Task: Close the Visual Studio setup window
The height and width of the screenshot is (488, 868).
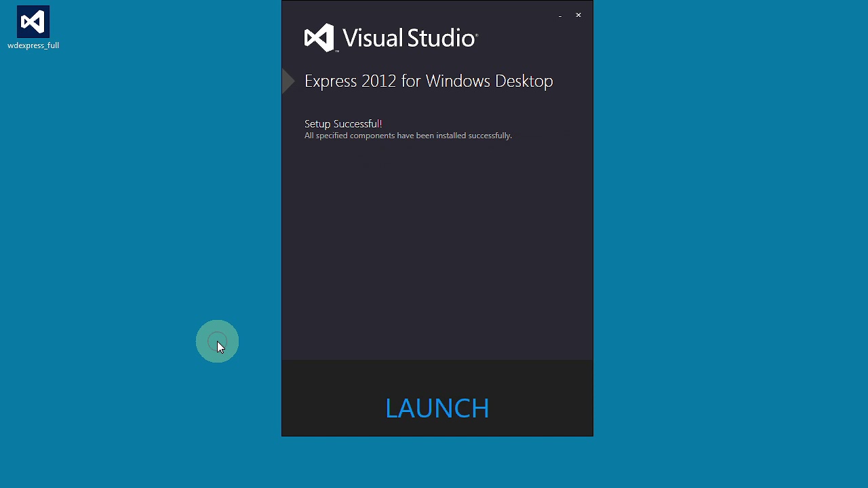Action: pyautogui.click(x=578, y=15)
